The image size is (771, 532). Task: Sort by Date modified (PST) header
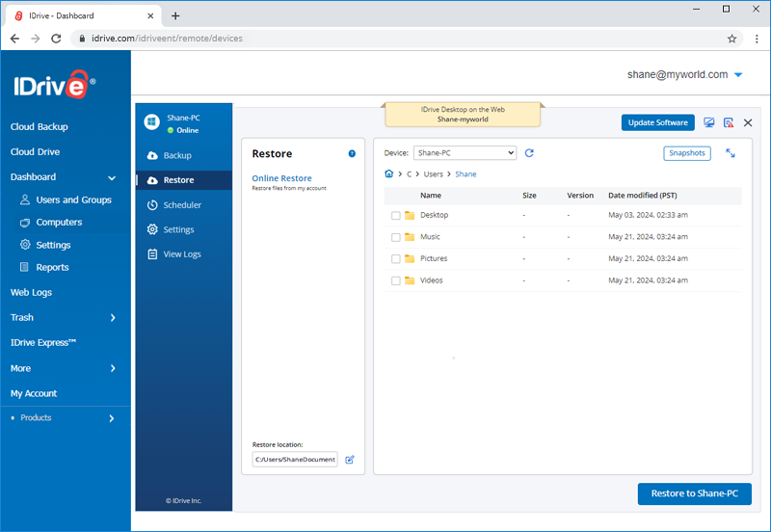[x=643, y=196]
